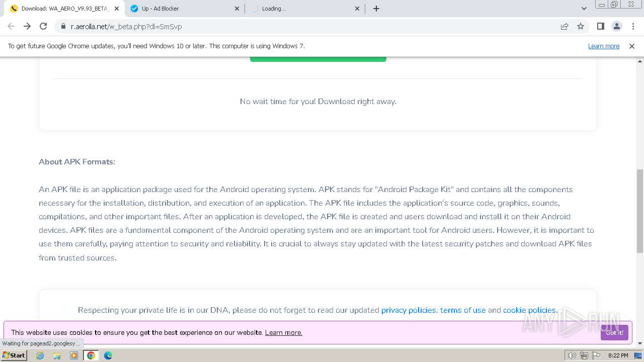Close the Up - Ad Blocker tab
Viewport: 644px width, 362px height.
click(x=237, y=9)
